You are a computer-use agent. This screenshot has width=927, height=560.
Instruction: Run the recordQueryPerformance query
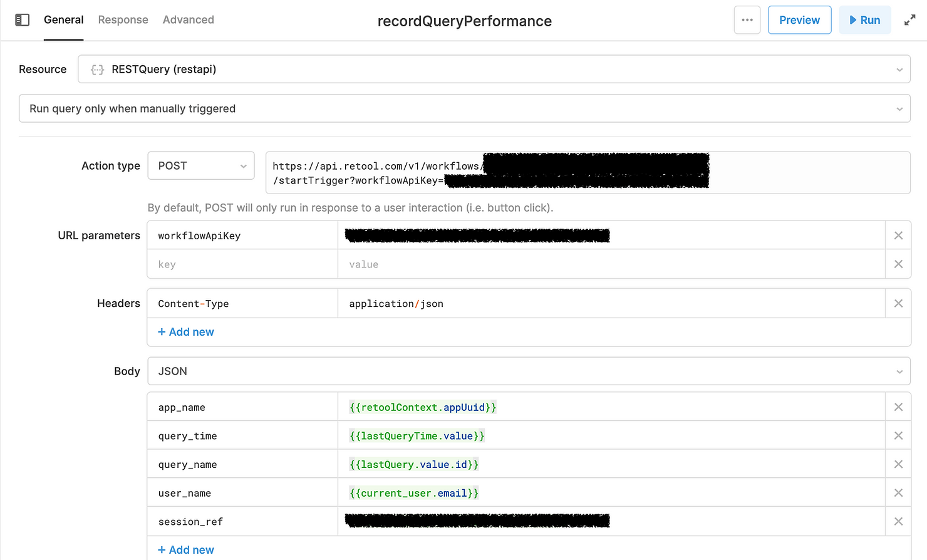pyautogui.click(x=865, y=19)
